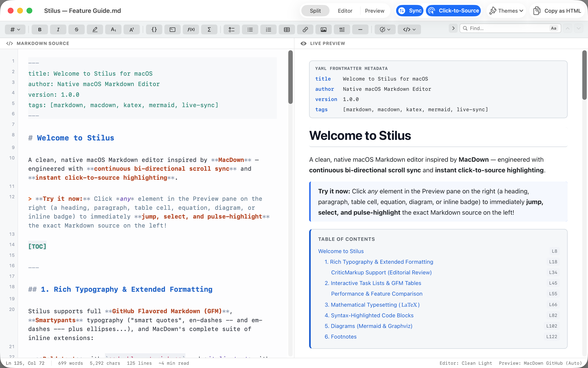Toggle case-sensitive Aa search option

click(x=553, y=28)
